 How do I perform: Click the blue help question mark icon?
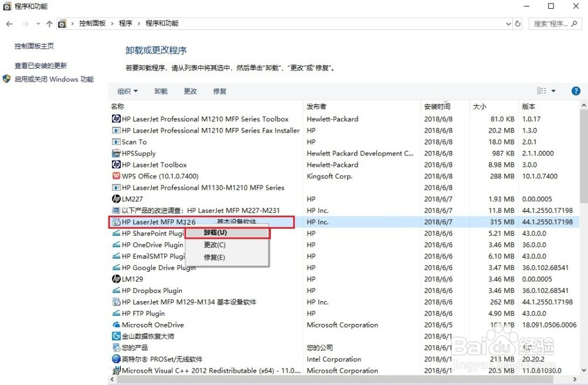(576, 91)
